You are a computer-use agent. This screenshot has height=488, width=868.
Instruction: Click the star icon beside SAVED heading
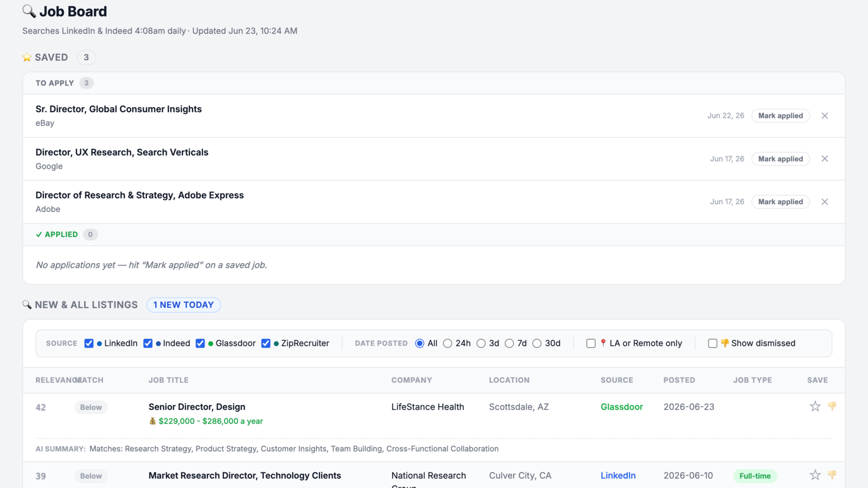(27, 57)
